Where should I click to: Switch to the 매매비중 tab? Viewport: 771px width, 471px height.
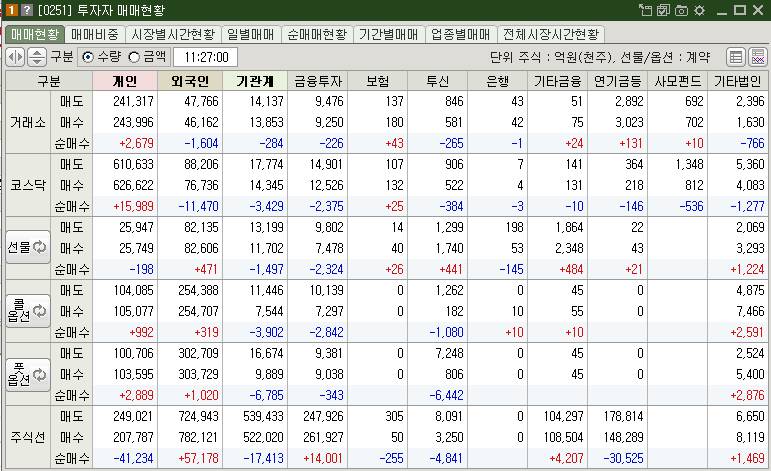95,34
